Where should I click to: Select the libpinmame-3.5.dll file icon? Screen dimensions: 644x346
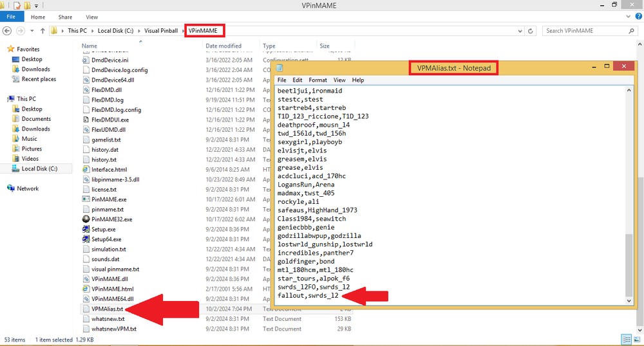[x=86, y=179]
